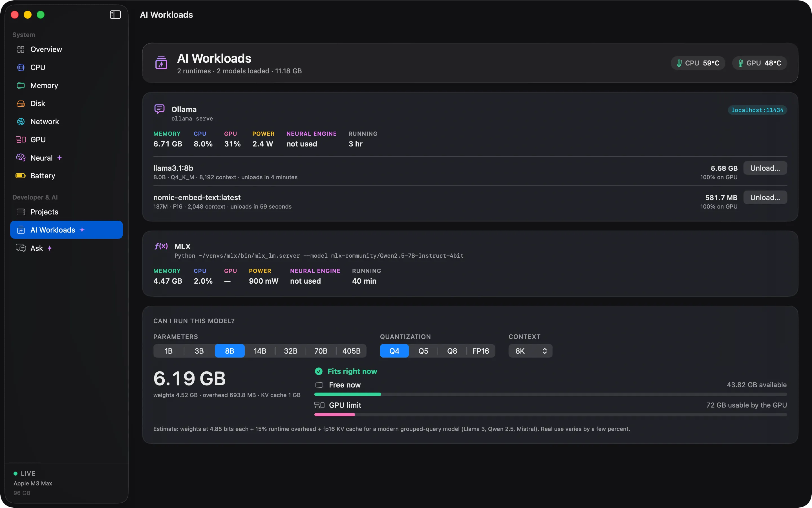Click the llama3.1:8b model name
This screenshot has width=812, height=508.
tap(173, 168)
